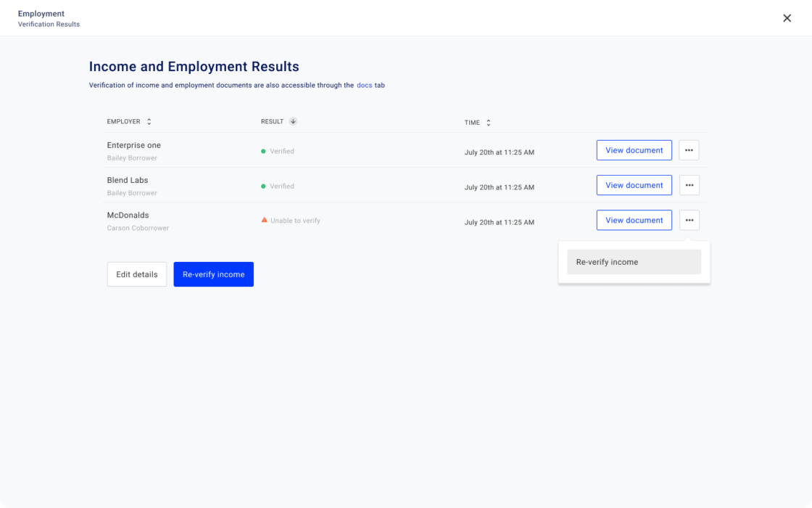Click the downward sort arrow on RESULT column

[293, 121]
